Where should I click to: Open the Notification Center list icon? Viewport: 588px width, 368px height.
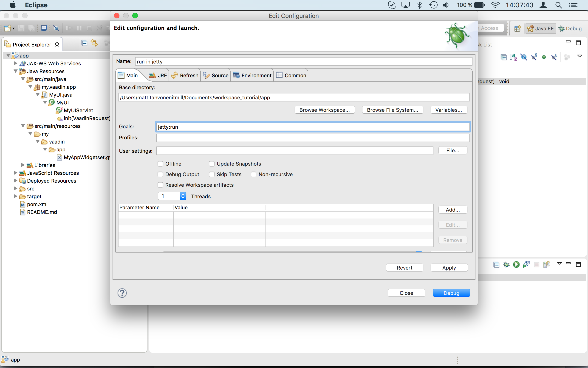pos(573,5)
